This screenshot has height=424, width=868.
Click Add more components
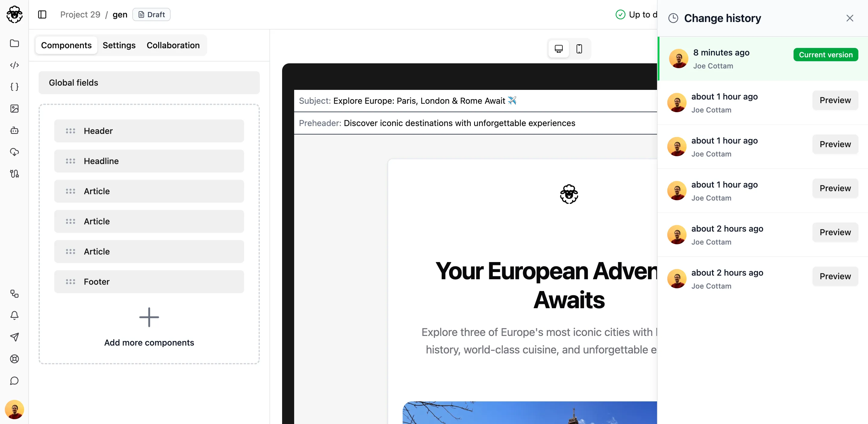coord(149,327)
